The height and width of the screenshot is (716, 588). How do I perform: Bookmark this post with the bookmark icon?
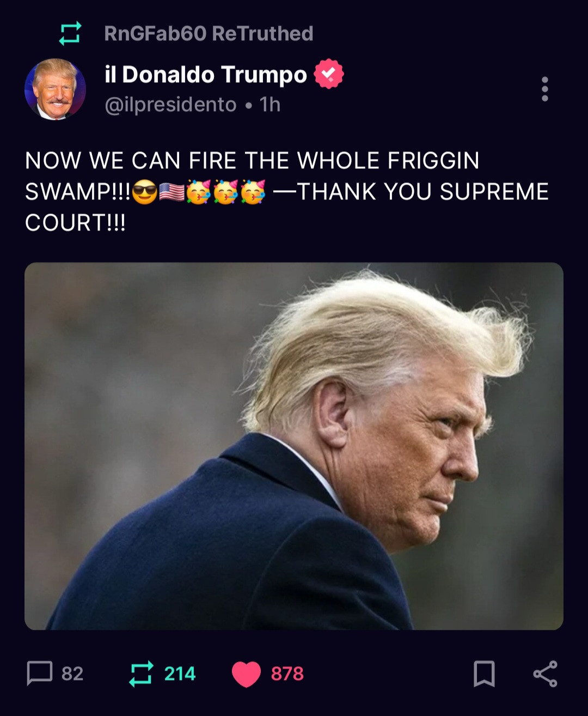pyautogui.click(x=484, y=673)
